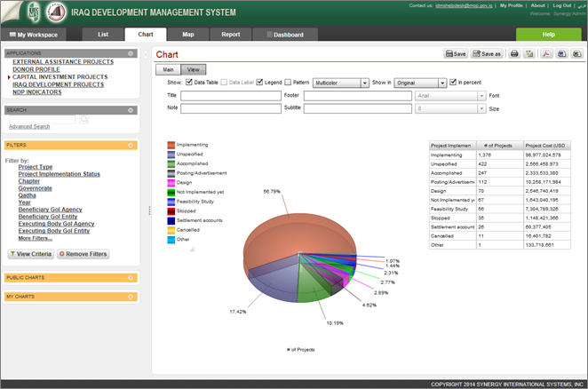Toggle the Pattern checkbox
Screen dimensions: 588x389
pos(288,82)
